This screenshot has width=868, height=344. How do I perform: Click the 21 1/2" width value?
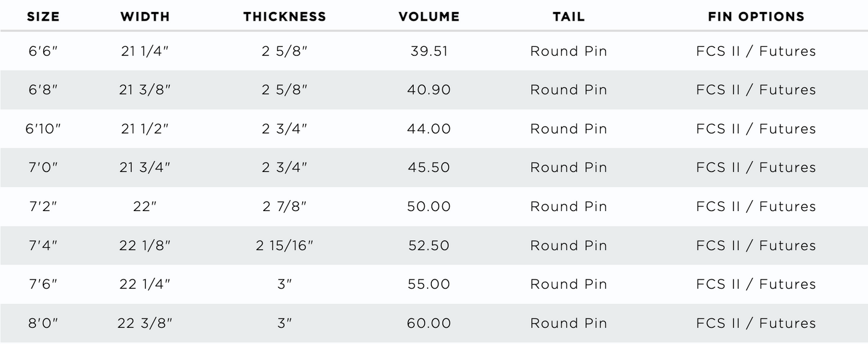[x=145, y=129]
